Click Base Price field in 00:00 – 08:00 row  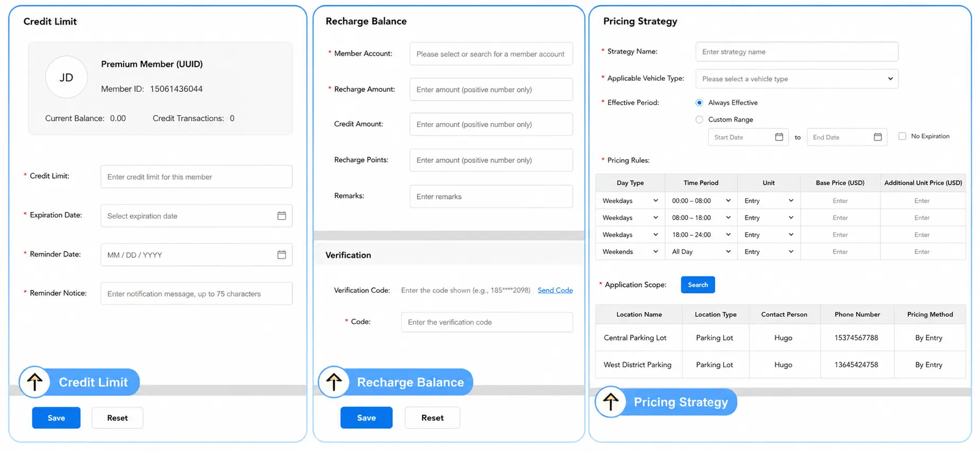click(x=840, y=201)
